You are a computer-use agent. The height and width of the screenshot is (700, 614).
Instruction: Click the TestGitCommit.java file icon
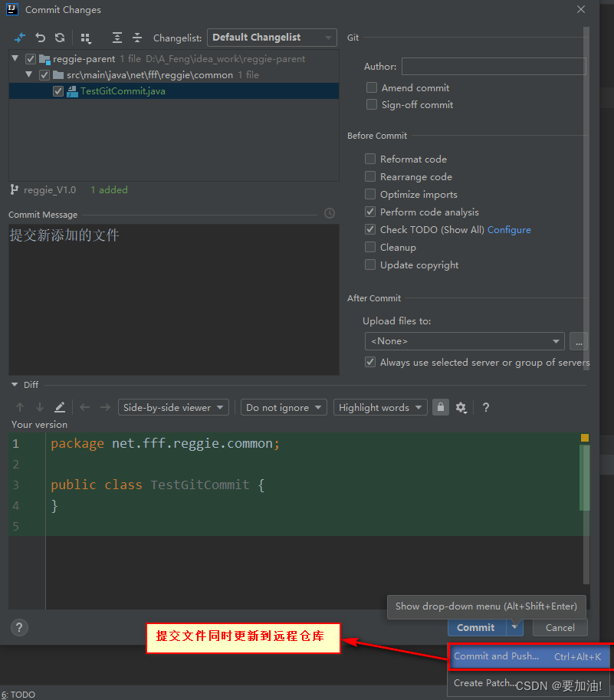click(x=72, y=91)
